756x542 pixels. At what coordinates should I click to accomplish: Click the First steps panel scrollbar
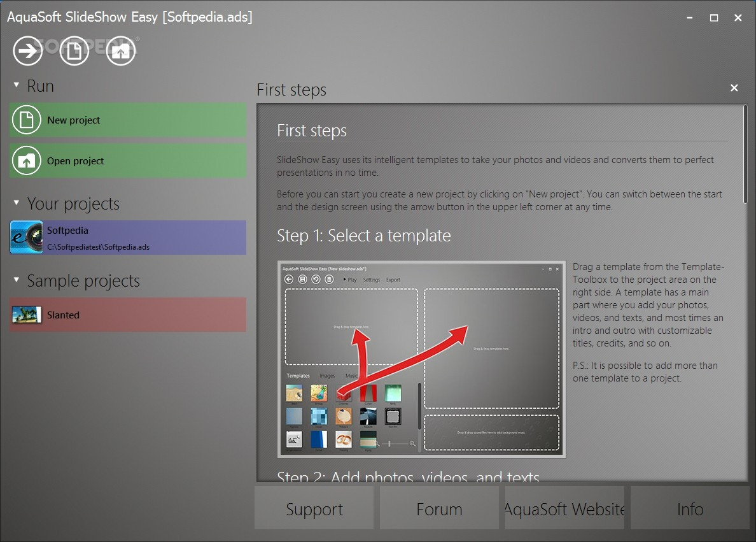pyautogui.click(x=745, y=154)
